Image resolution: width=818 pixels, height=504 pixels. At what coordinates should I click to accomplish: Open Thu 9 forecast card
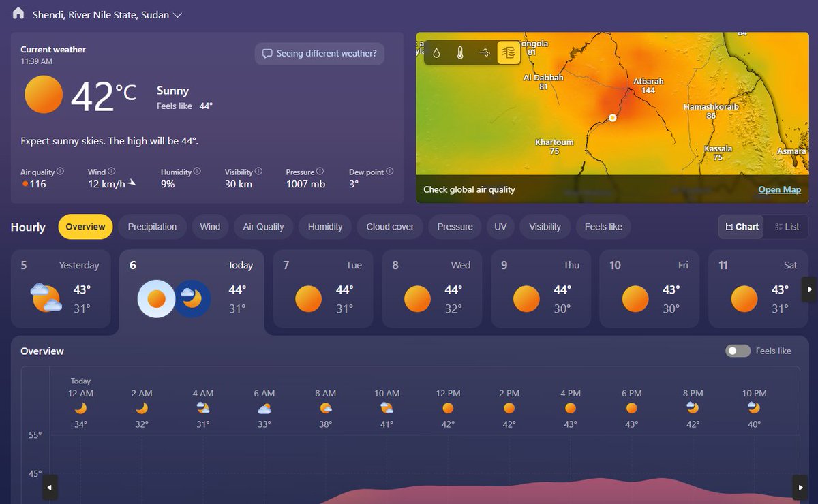[541, 289]
